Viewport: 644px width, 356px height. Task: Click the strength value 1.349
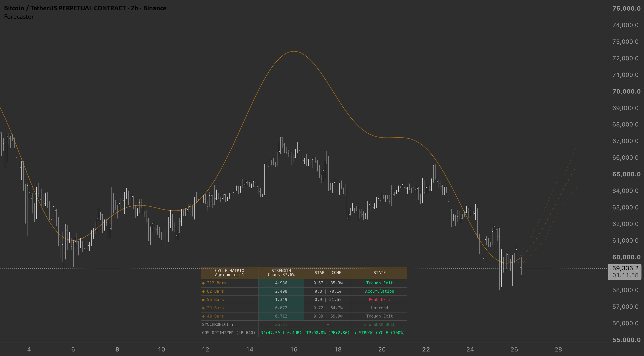click(x=281, y=300)
